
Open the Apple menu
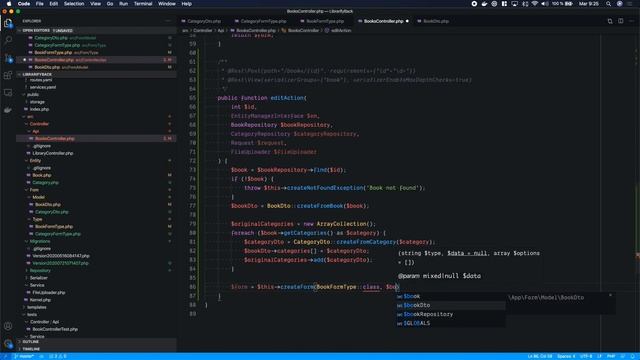9,4
